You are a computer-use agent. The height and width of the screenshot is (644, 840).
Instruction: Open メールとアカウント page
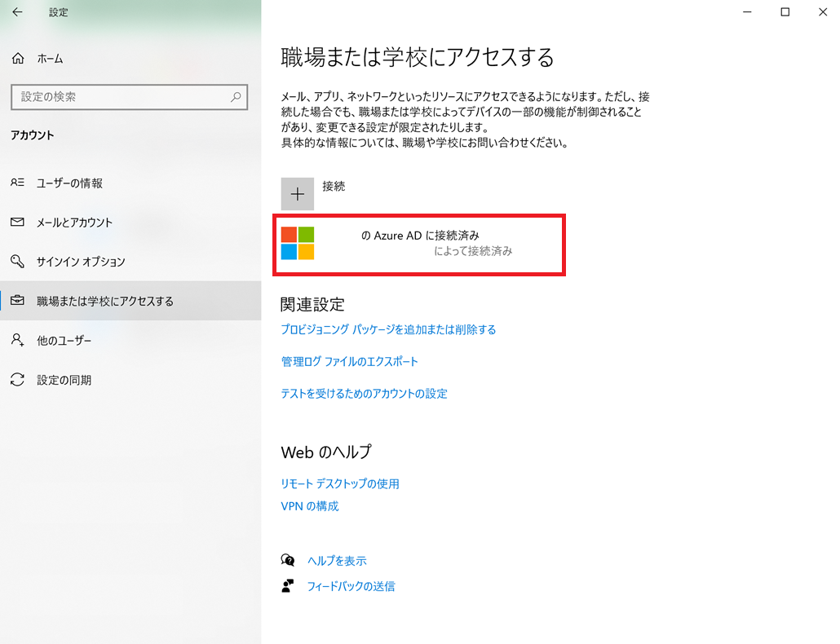[x=130, y=223]
